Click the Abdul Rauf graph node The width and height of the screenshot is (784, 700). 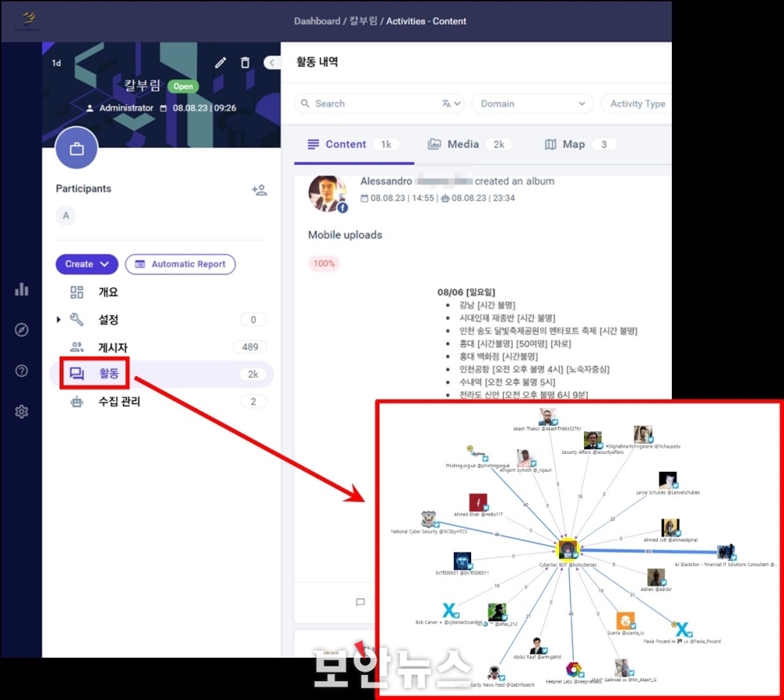pos(537,645)
